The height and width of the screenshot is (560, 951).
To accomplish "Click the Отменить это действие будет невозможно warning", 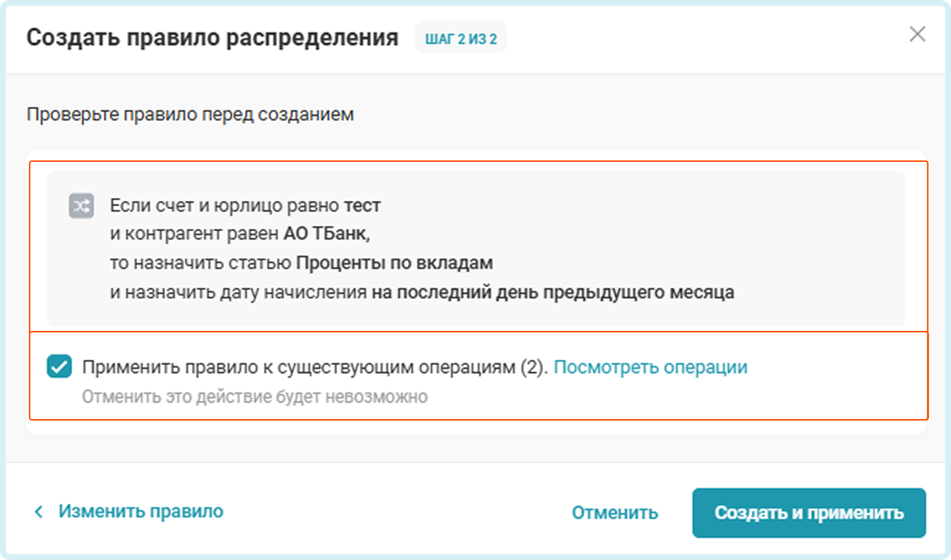I will click(x=255, y=397).
